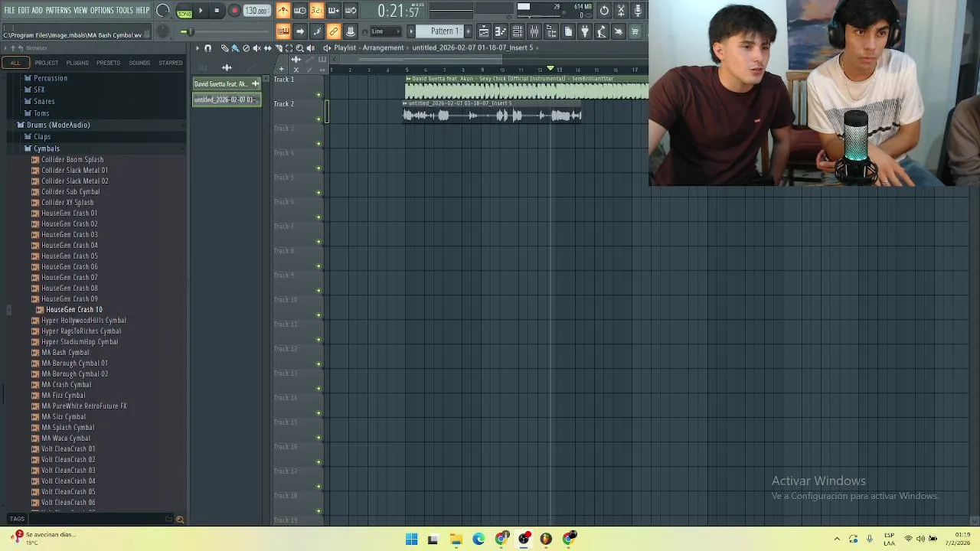The image size is (980, 551).
Task: Open the Line snap dropdown
Action: (x=386, y=31)
